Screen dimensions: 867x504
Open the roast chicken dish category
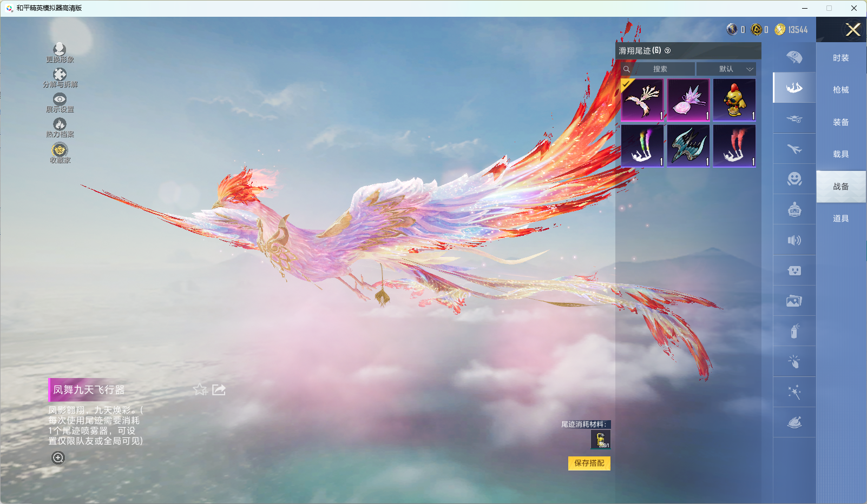click(x=794, y=422)
